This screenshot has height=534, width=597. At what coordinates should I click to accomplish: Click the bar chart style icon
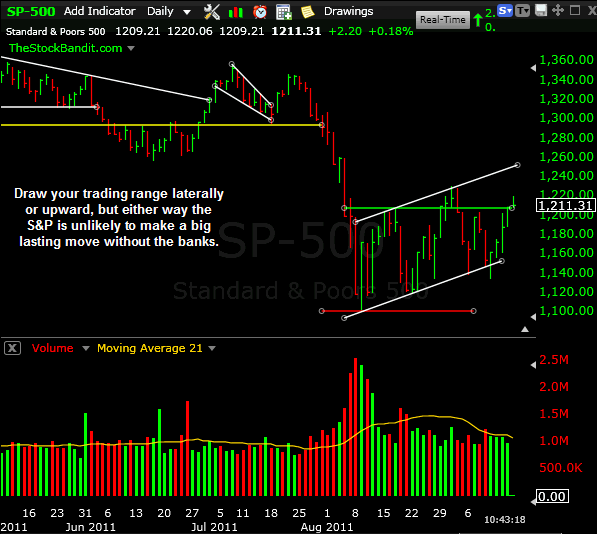[236, 12]
